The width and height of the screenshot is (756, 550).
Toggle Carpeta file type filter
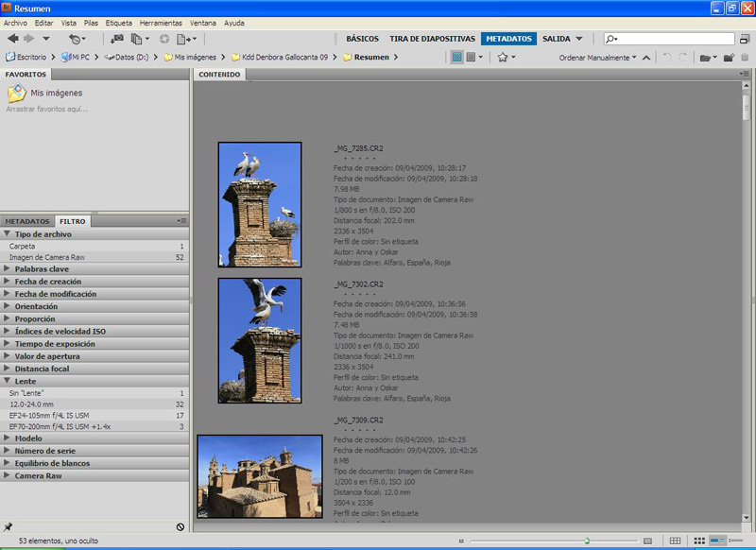[x=94, y=246]
